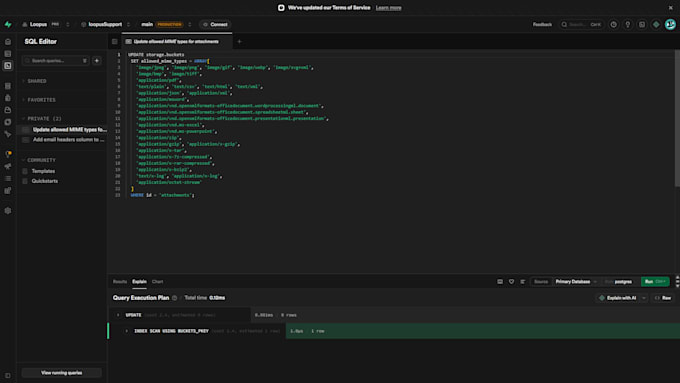Image resolution: width=680 pixels, height=383 pixels.
Task: Follow the Learn more link in banner
Action: pyautogui.click(x=389, y=8)
